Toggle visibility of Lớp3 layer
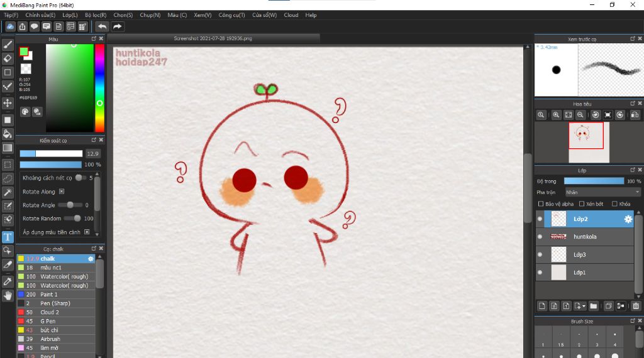644x358 pixels. pyautogui.click(x=540, y=254)
